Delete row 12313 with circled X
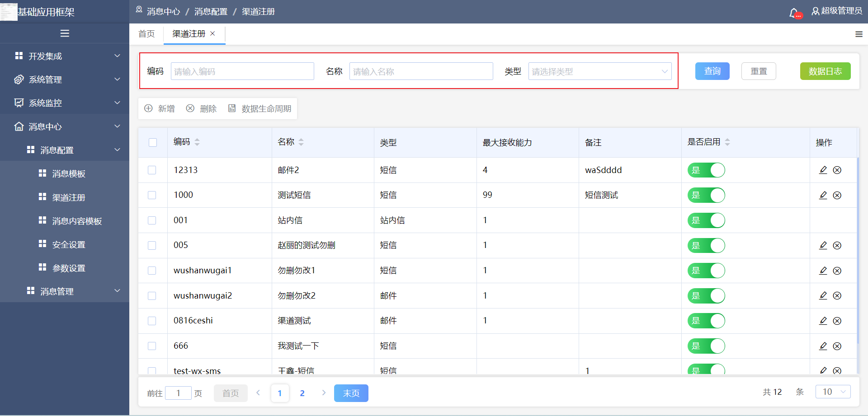This screenshot has height=416, width=868. pos(837,170)
